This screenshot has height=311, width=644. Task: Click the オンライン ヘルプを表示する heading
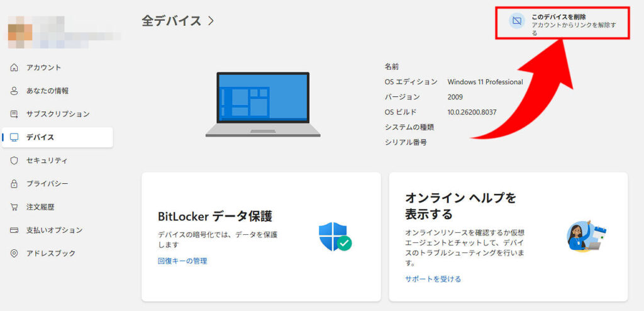(x=460, y=206)
